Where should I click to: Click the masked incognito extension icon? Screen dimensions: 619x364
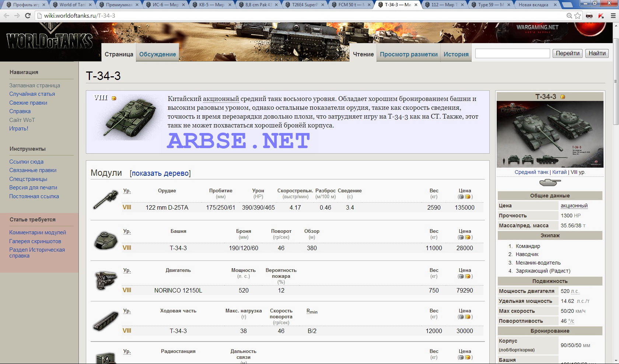click(589, 15)
